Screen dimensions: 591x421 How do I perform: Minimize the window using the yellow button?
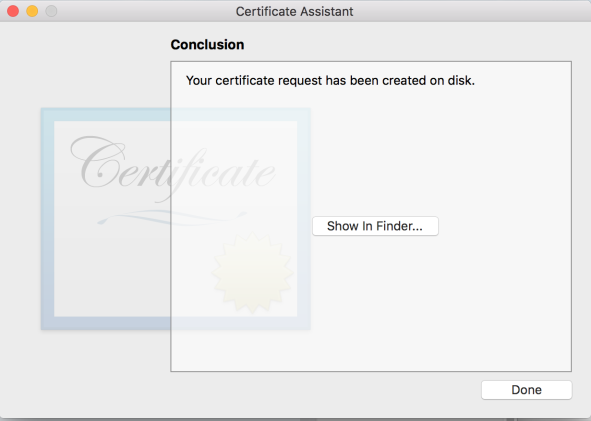(32, 11)
